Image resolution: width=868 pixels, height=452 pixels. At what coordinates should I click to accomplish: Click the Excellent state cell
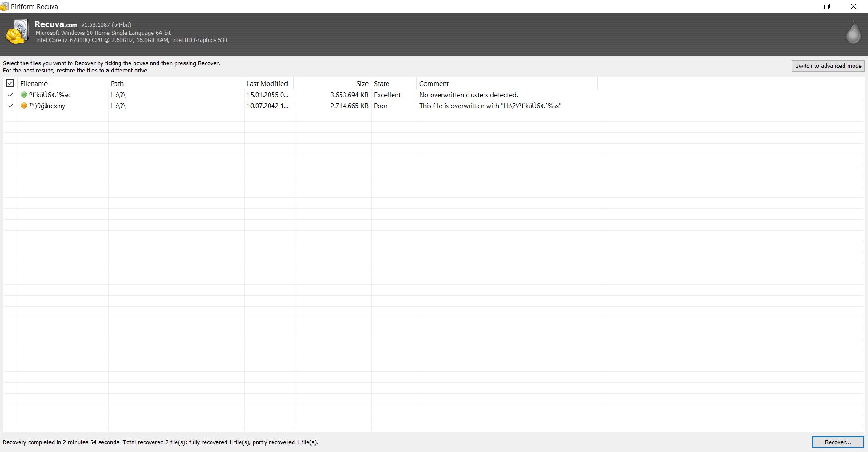(x=387, y=95)
